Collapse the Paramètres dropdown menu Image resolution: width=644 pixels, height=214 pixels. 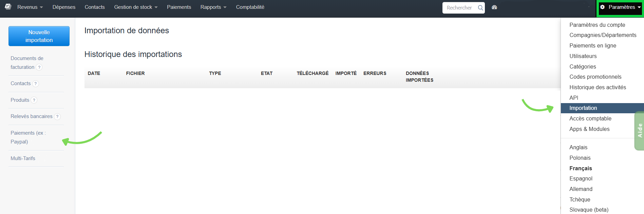click(620, 7)
